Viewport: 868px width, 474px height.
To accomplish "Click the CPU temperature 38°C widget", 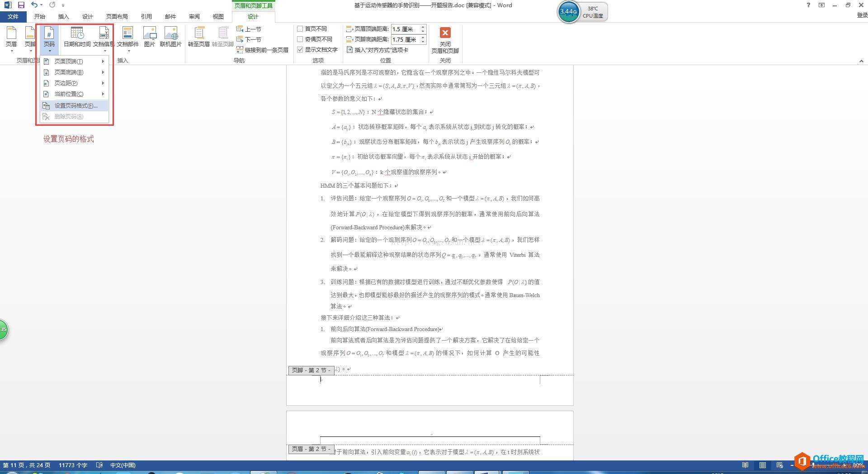I will pyautogui.click(x=593, y=12).
